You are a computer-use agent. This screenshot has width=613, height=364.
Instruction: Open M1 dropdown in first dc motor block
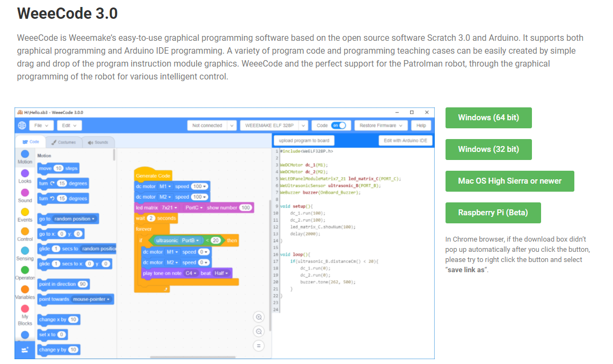click(165, 186)
